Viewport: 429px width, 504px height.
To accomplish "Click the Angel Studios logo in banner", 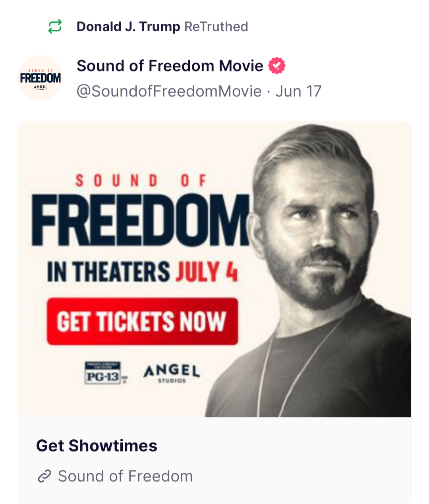I will (x=172, y=373).
